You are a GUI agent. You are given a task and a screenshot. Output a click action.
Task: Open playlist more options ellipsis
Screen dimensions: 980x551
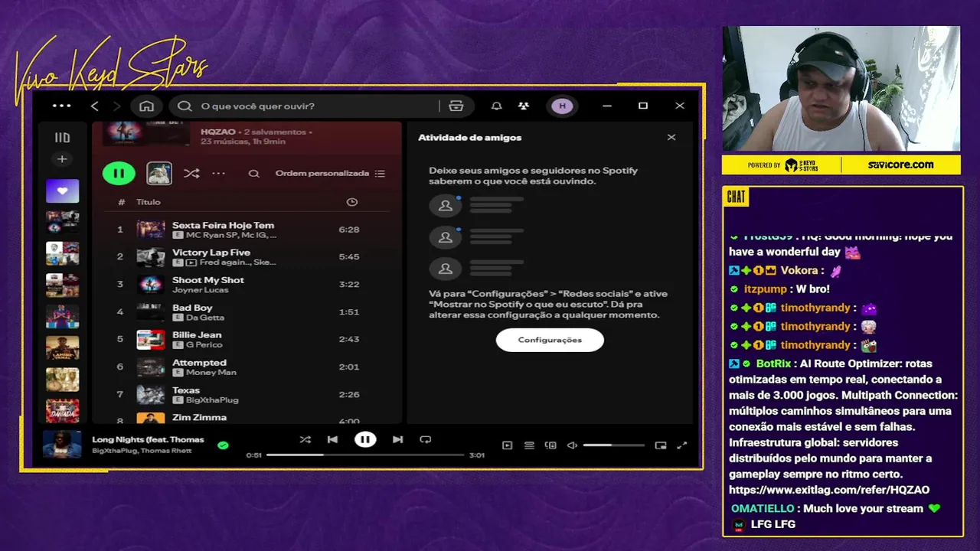(x=219, y=174)
